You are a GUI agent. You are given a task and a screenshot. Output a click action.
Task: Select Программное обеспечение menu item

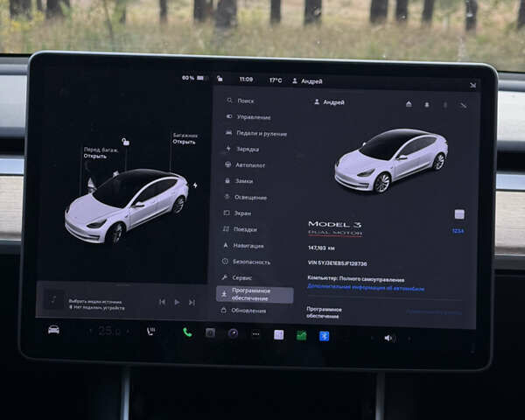255,295
